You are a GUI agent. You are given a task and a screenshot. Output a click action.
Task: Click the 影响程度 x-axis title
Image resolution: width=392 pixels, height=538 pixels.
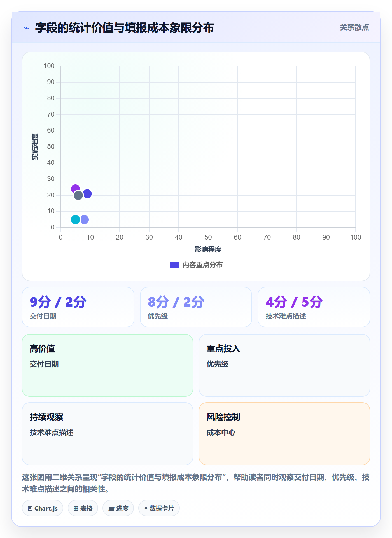pyautogui.click(x=208, y=249)
